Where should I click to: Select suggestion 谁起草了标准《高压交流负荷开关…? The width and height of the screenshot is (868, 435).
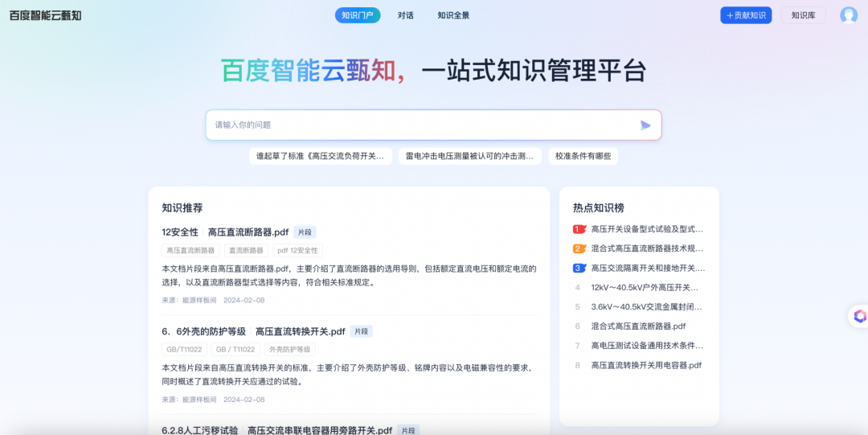coord(321,156)
